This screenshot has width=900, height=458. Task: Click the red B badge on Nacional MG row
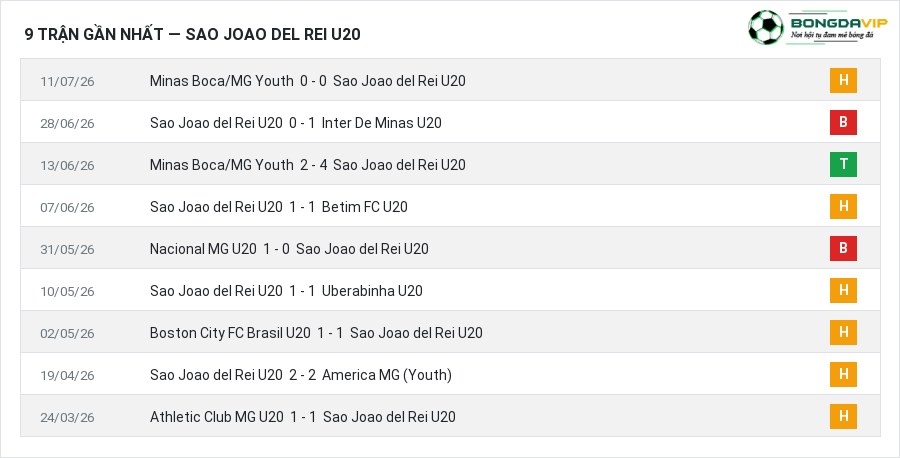[x=843, y=248]
